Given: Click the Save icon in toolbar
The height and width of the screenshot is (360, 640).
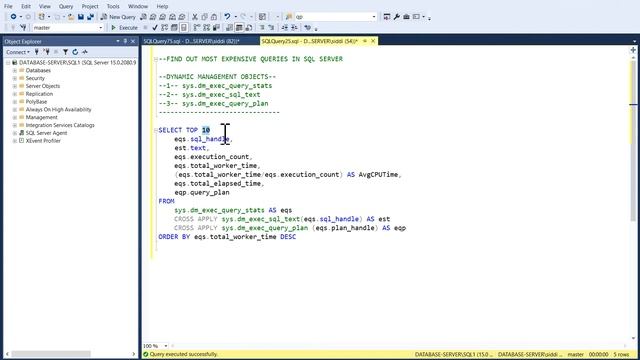Looking at the screenshot, I should click(81, 17).
